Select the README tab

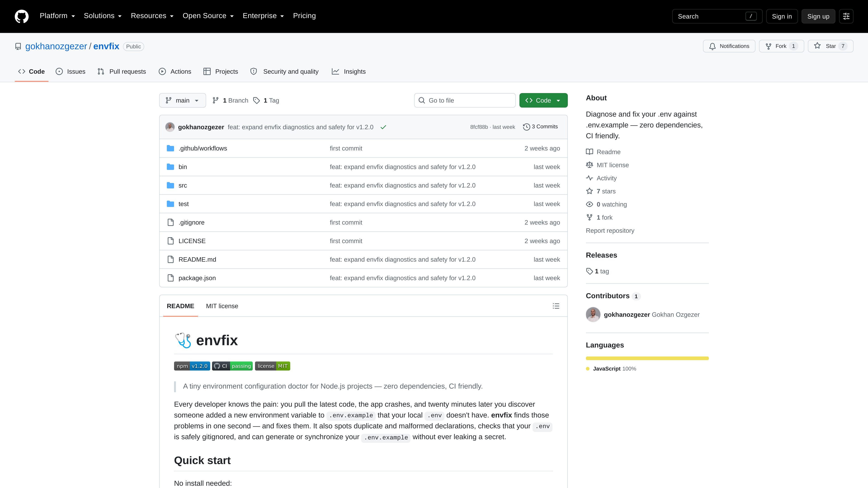[180, 306]
